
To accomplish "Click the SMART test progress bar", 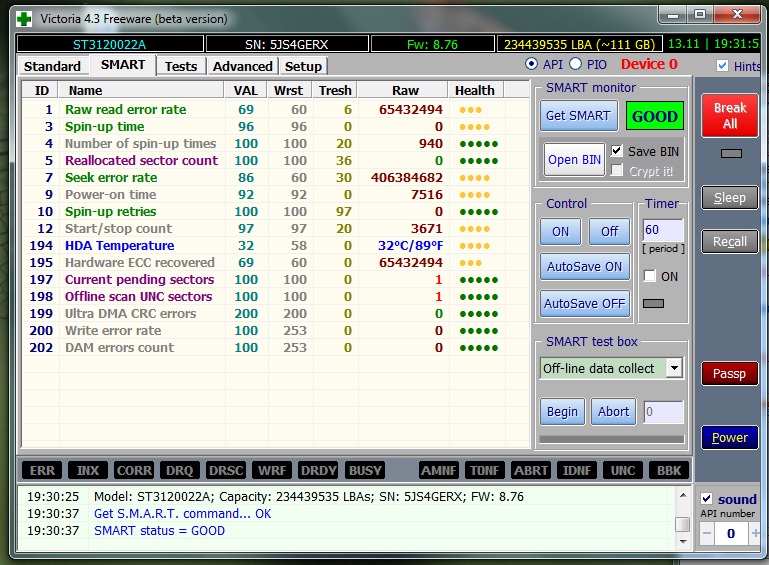I will pyautogui.click(x=612, y=439).
